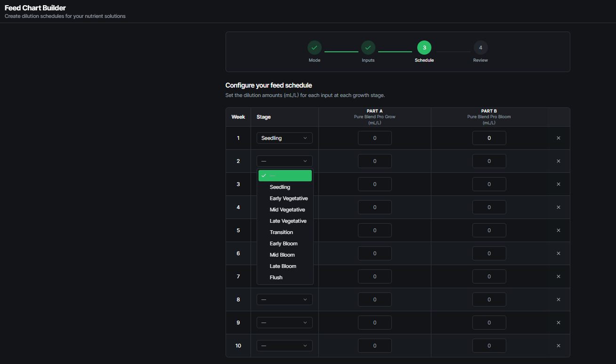
Task: Focus the week 10 Part A amount field
Action: (x=375, y=346)
